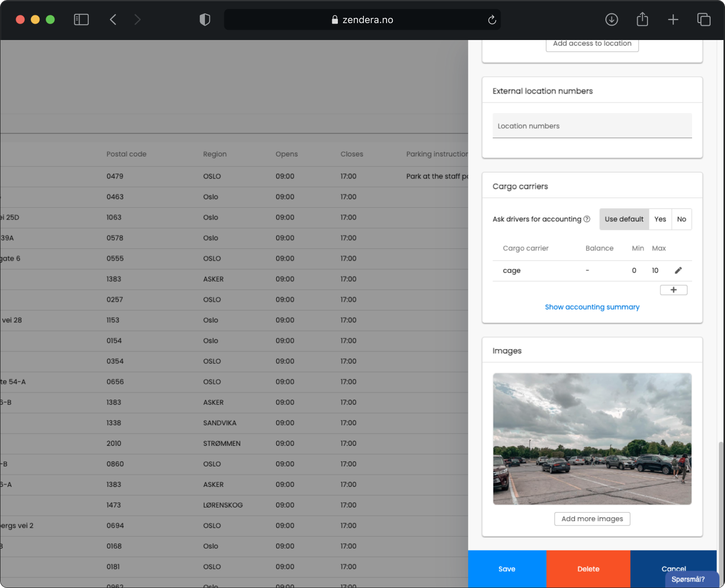The width and height of the screenshot is (725, 588).
Task: Click the Location numbers input field
Action: [592, 126]
